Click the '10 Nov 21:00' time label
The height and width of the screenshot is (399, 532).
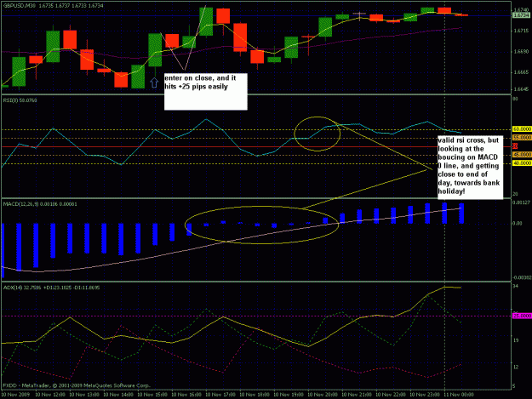click(x=357, y=395)
